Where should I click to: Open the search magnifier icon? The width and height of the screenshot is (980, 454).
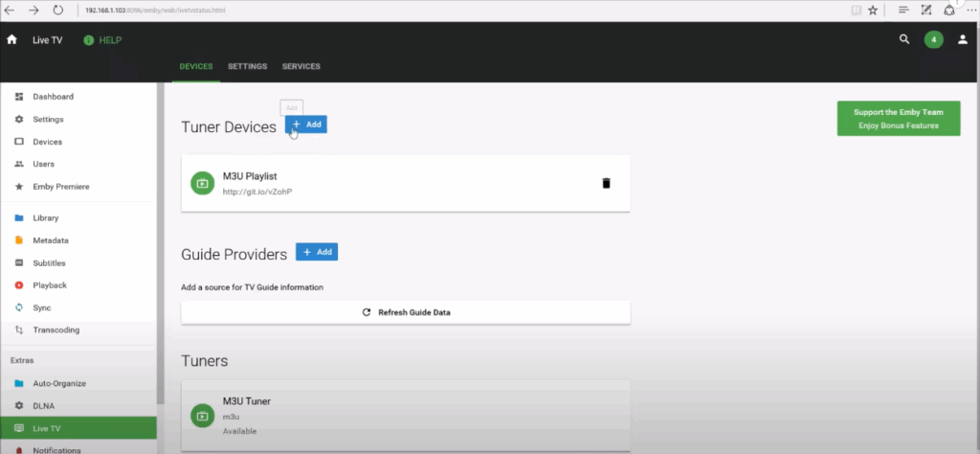tap(904, 40)
